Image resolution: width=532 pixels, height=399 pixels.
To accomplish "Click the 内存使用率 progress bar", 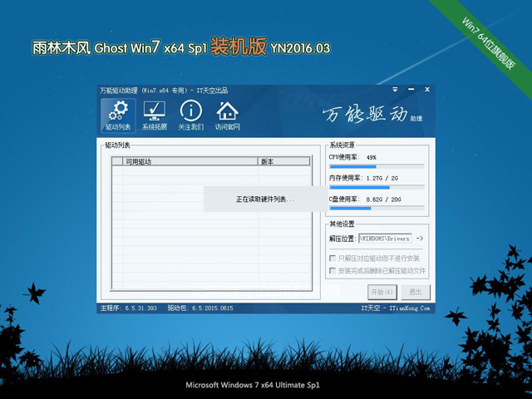I will [x=377, y=187].
